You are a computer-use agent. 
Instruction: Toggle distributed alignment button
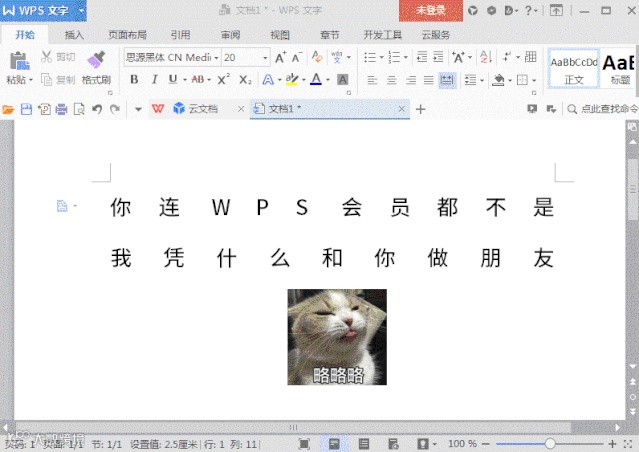click(x=447, y=80)
